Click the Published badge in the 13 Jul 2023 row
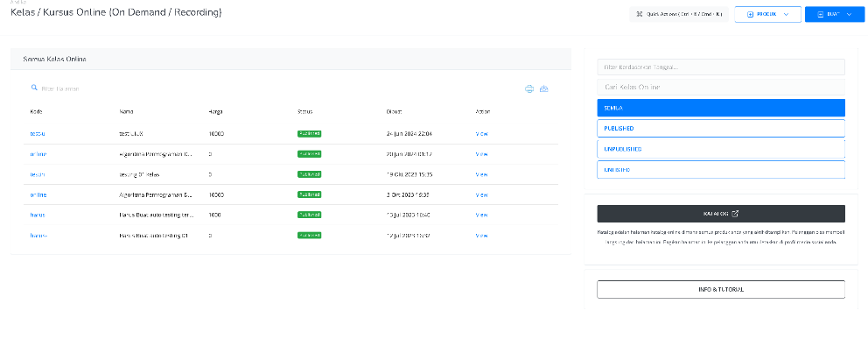Image resolution: width=868 pixels, height=339 pixels. tap(310, 215)
